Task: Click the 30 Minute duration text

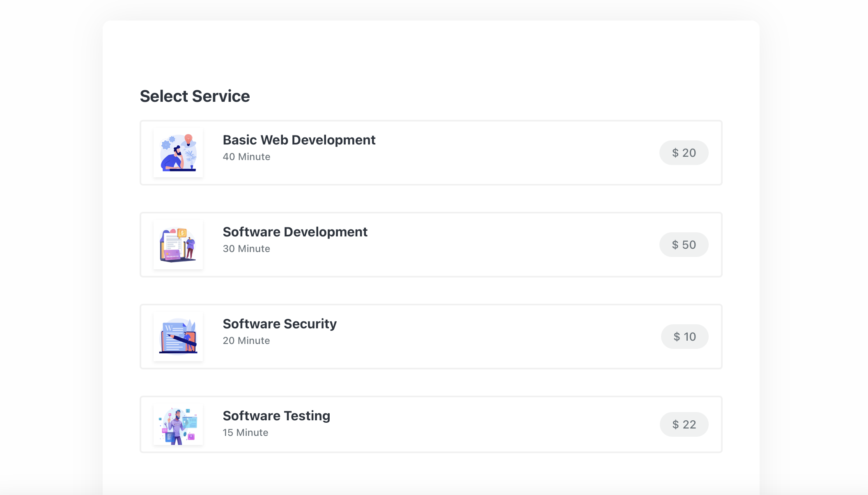Action: 246,249
